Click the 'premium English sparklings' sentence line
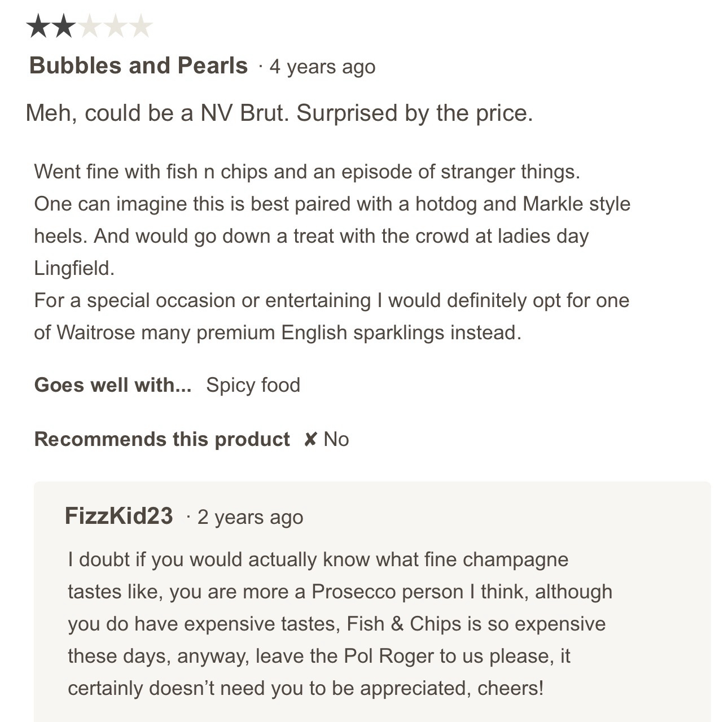The image size is (728, 722). [x=277, y=332]
